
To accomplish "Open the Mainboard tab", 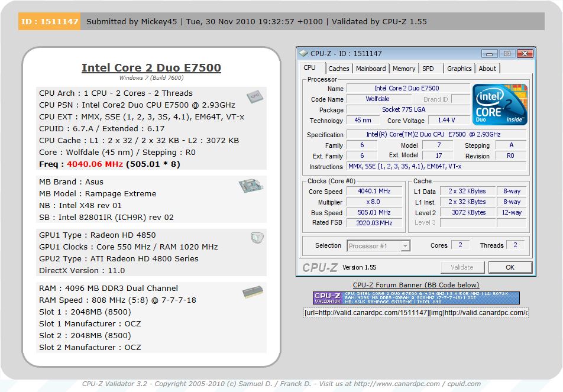I will (x=371, y=69).
